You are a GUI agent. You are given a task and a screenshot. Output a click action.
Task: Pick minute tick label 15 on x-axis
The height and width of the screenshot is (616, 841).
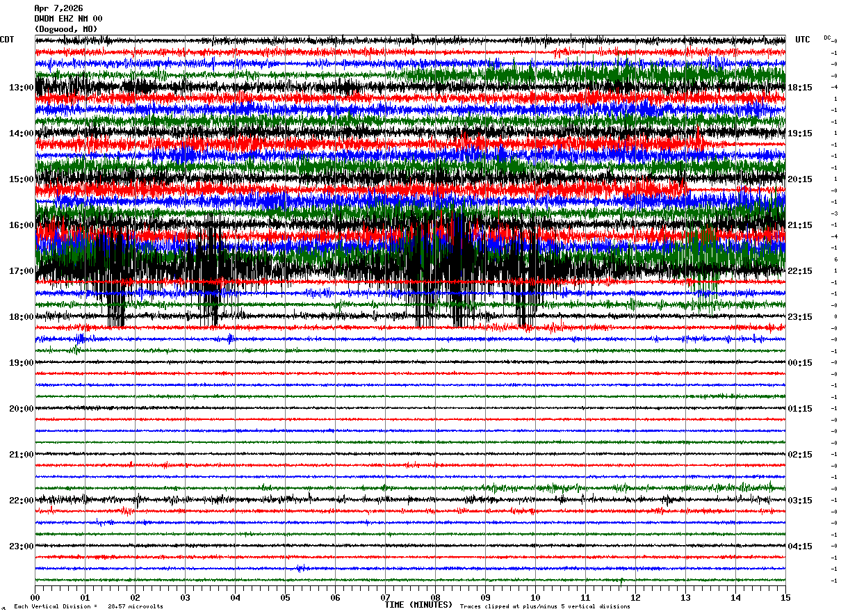coord(785,597)
